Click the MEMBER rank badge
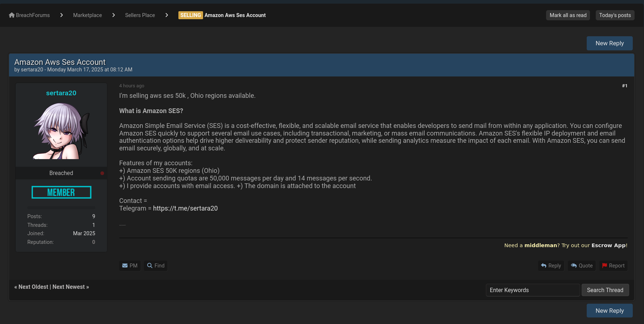 (x=61, y=192)
